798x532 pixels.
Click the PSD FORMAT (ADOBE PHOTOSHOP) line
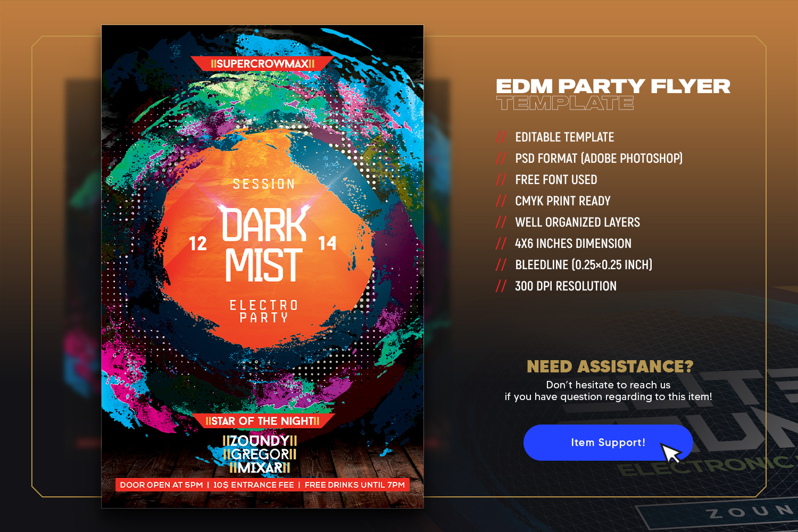click(598, 159)
